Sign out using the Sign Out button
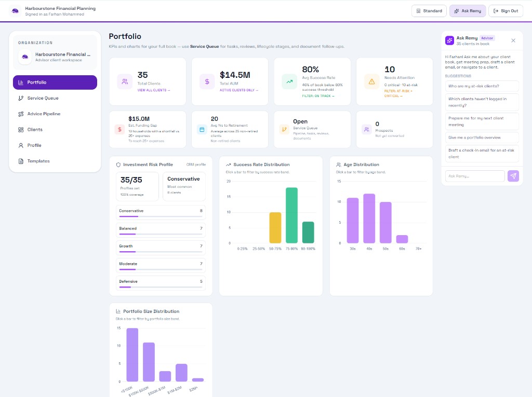This screenshot has width=532, height=397. pos(506,11)
